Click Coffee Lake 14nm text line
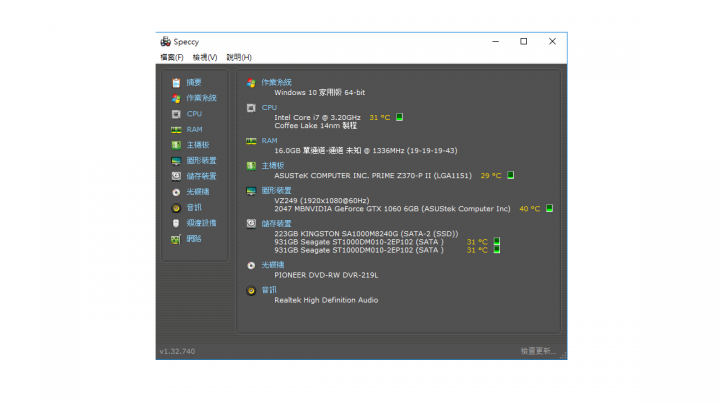Image resolution: width=720 pixels, height=405 pixels. pyautogui.click(x=315, y=126)
